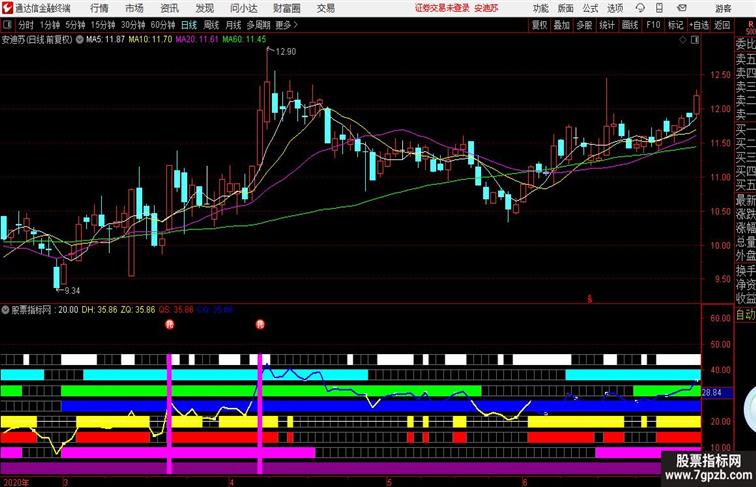Click the 安迪苏 stock name in title bar

click(486, 8)
